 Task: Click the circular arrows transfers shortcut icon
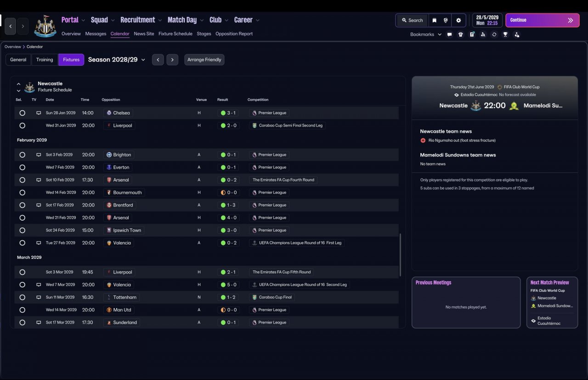coord(494,34)
